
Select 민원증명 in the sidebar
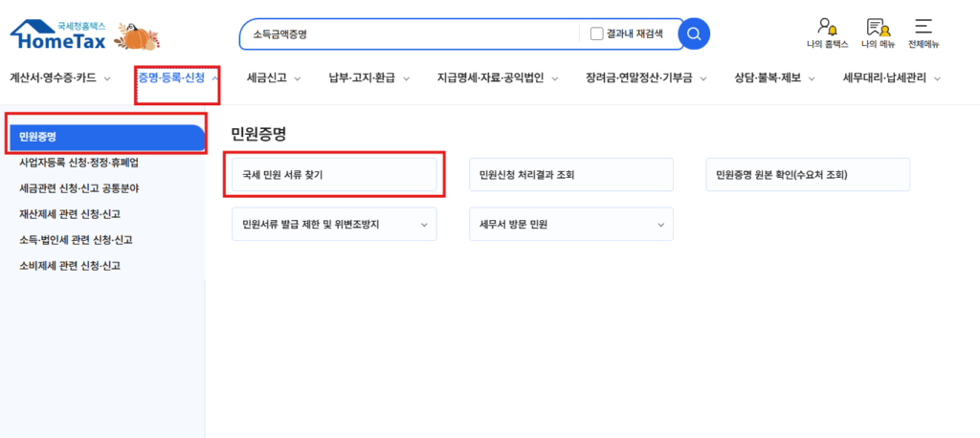pyautogui.click(x=105, y=138)
